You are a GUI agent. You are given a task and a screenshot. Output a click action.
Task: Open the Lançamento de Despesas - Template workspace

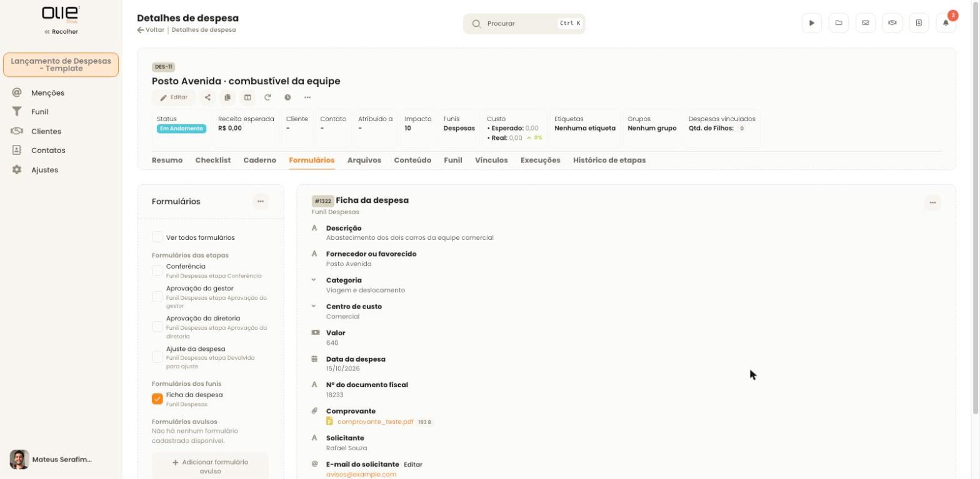click(61, 65)
